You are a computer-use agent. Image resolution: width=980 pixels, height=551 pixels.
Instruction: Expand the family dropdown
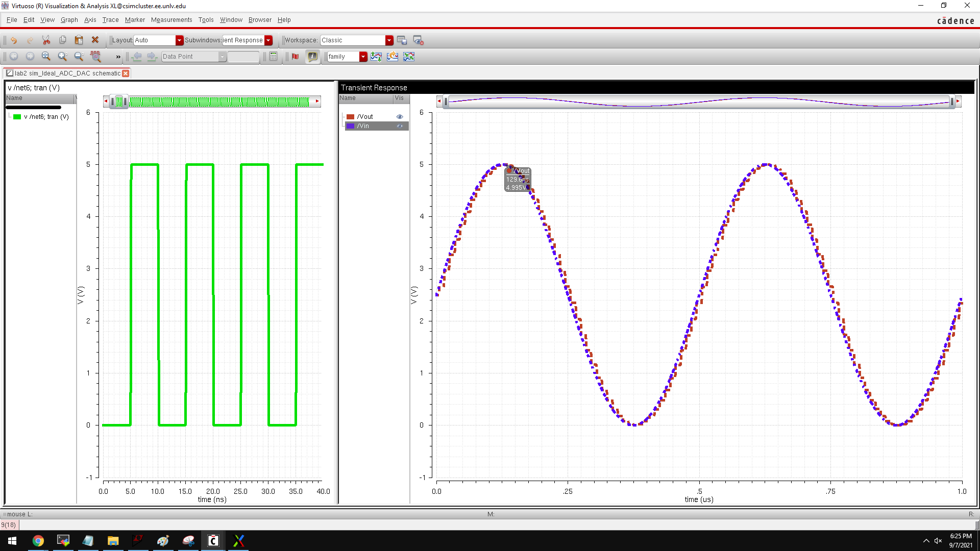click(363, 57)
